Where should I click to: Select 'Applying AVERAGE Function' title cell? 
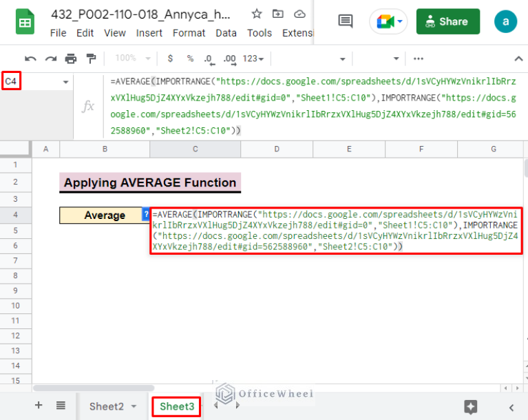150,182
